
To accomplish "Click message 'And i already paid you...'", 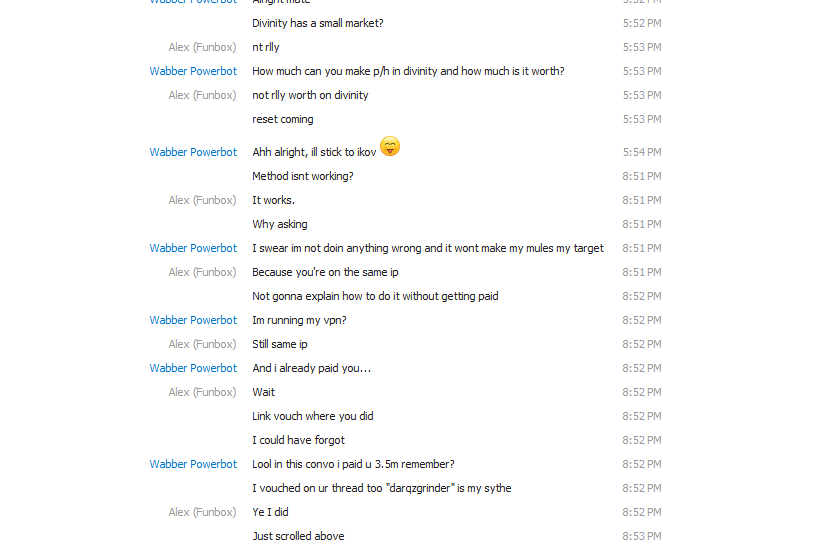I will 311,368.
